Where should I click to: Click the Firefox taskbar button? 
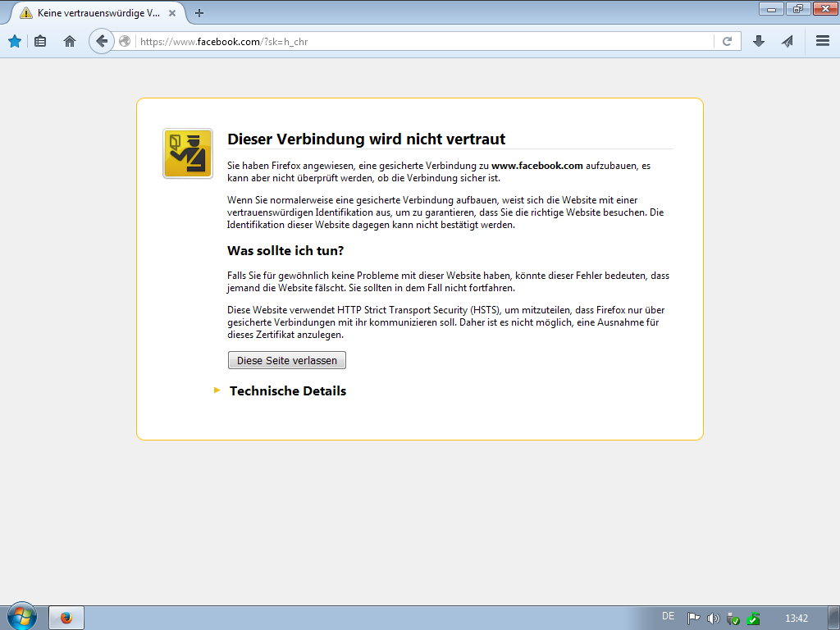coord(66,619)
